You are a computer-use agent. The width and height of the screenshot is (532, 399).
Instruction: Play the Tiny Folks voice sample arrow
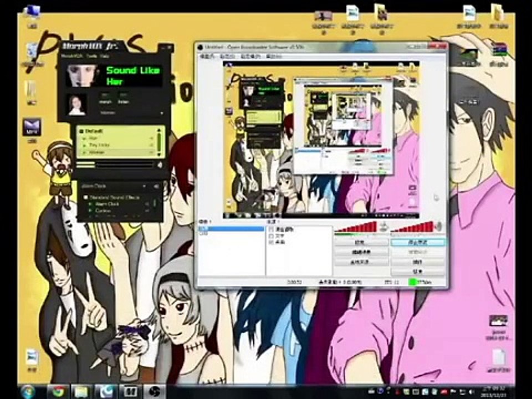(x=84, y=145)
